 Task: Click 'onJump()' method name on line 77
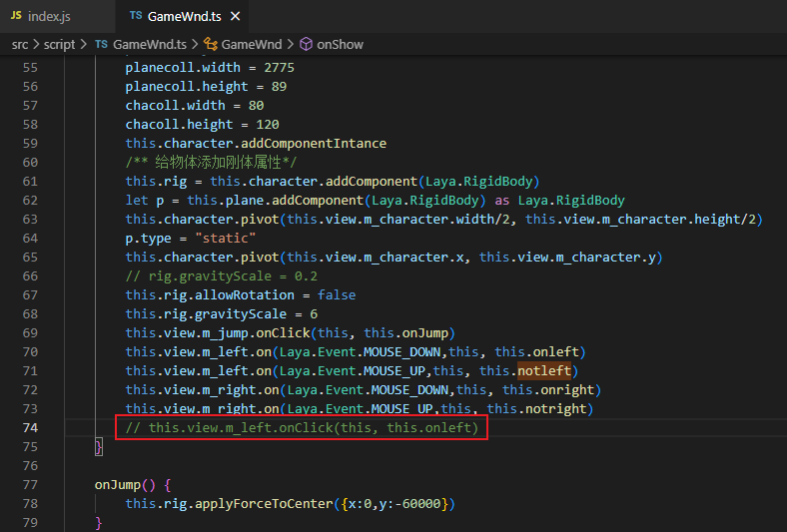coord(125,485)
